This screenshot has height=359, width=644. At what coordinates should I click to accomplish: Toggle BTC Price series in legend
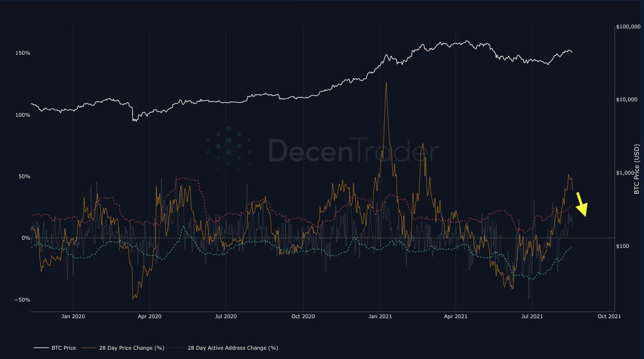[62, 348]
